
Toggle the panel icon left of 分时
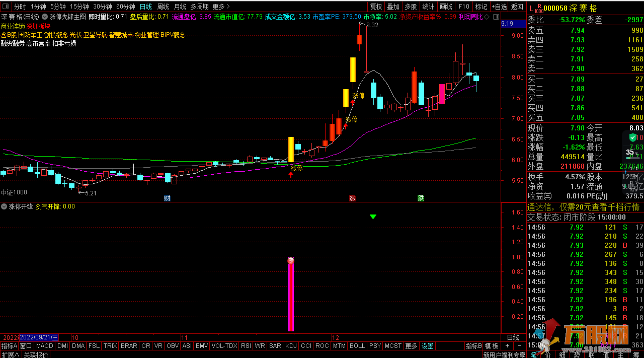[x=5, y=7]
